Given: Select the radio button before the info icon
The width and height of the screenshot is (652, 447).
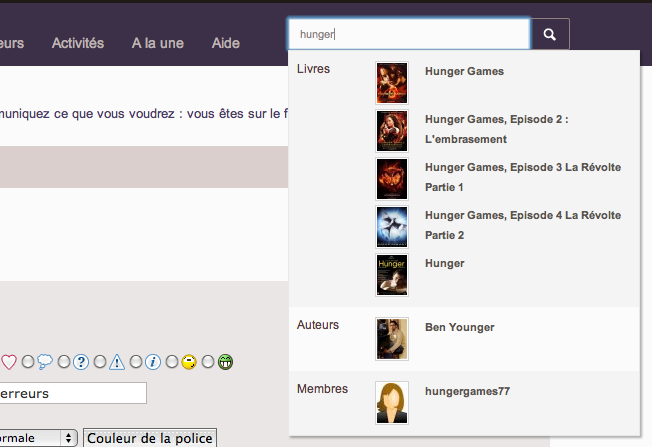Looking at the screenshot, I should click(136, 362).
